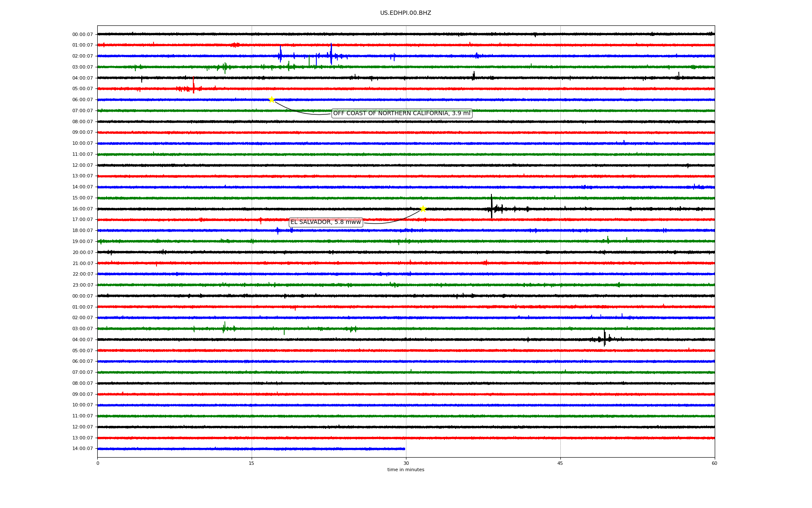This screenshot has height=508, width=812.
Task: Click the end of the final blue trace
Action: (404, 449)
